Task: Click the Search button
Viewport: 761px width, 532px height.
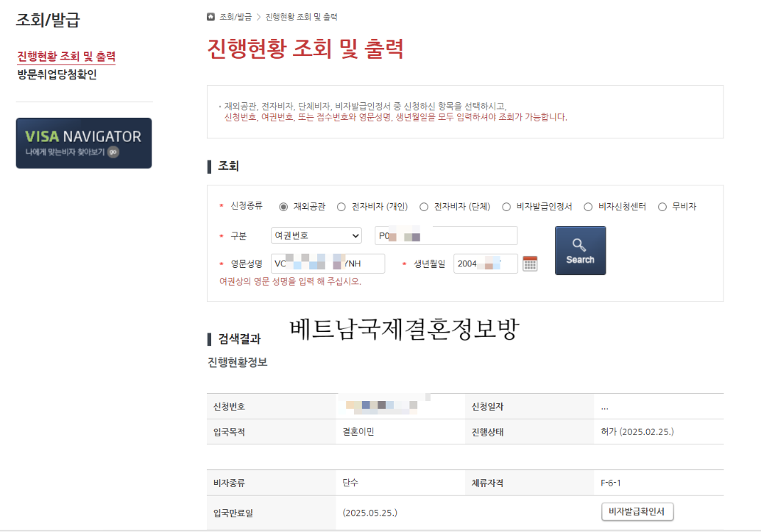Action: pyautogui.click(x=580, y=250)
